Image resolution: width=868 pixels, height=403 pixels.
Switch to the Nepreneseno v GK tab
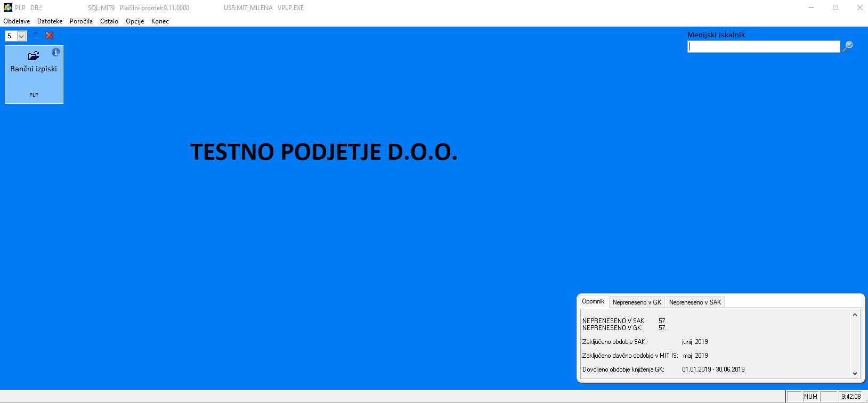click(637, 302)
